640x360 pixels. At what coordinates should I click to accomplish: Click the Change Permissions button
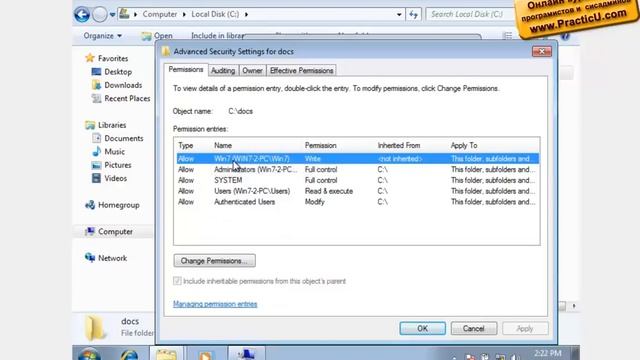(x=215, y=261)
